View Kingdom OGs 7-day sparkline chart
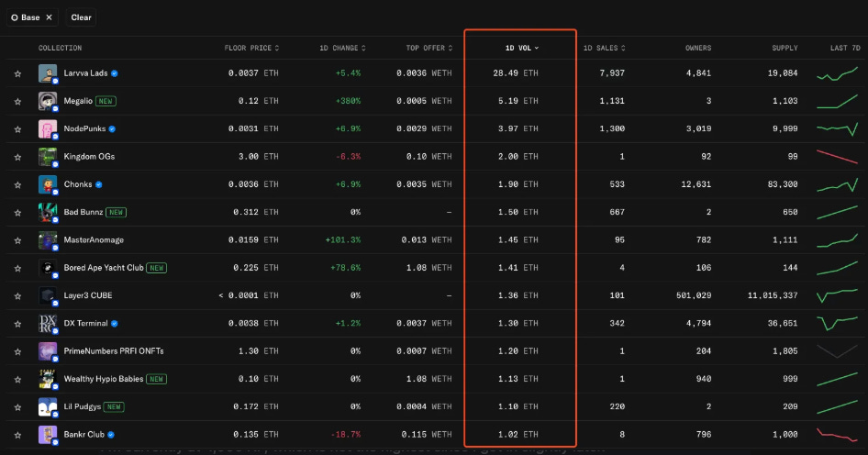The image size is (868, 455). 837,157
